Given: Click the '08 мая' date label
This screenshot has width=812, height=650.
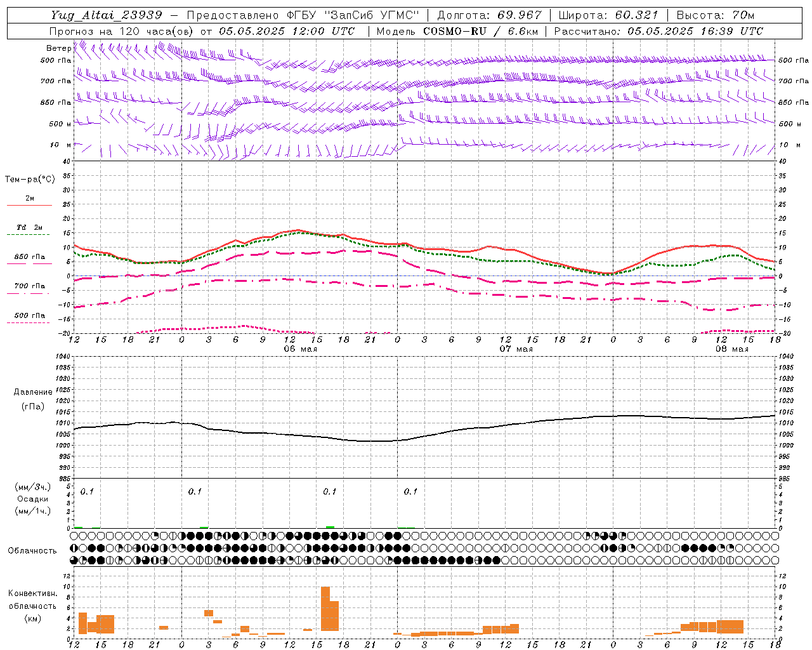Looking at the screenshot, I should pos(731,349).
